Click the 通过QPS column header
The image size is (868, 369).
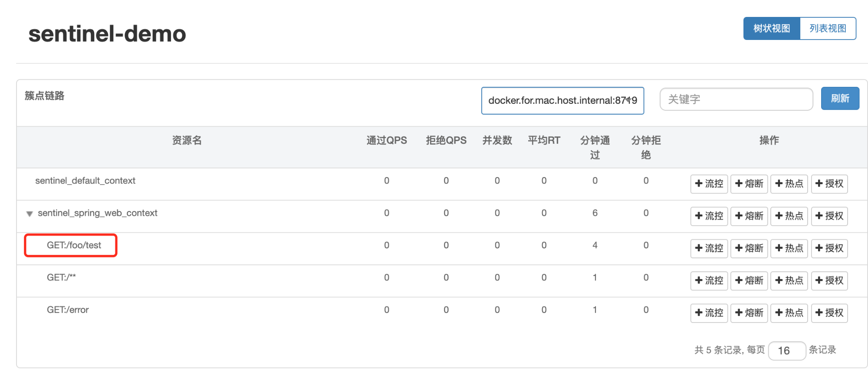click(387, 140)
